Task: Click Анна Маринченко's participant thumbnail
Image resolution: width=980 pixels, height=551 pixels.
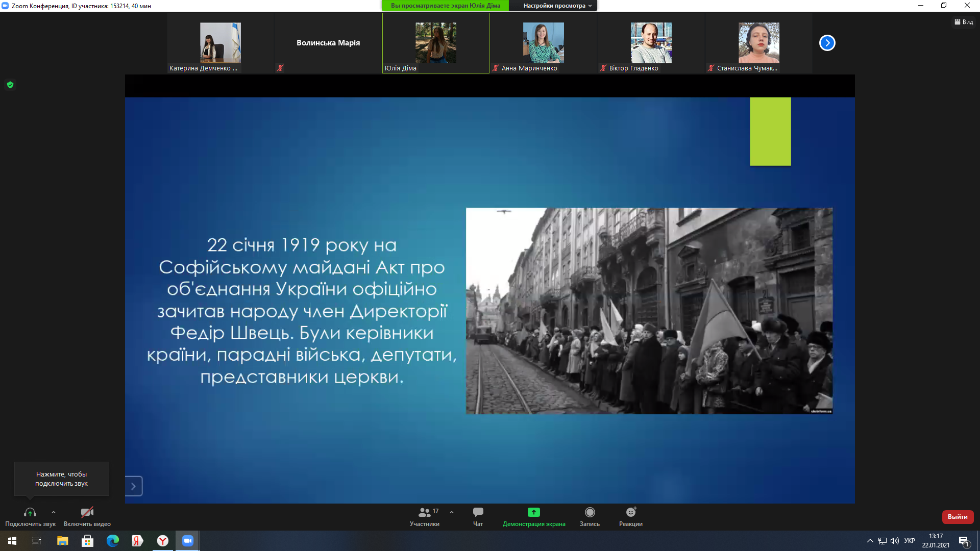Action: (x=543, y=43)
